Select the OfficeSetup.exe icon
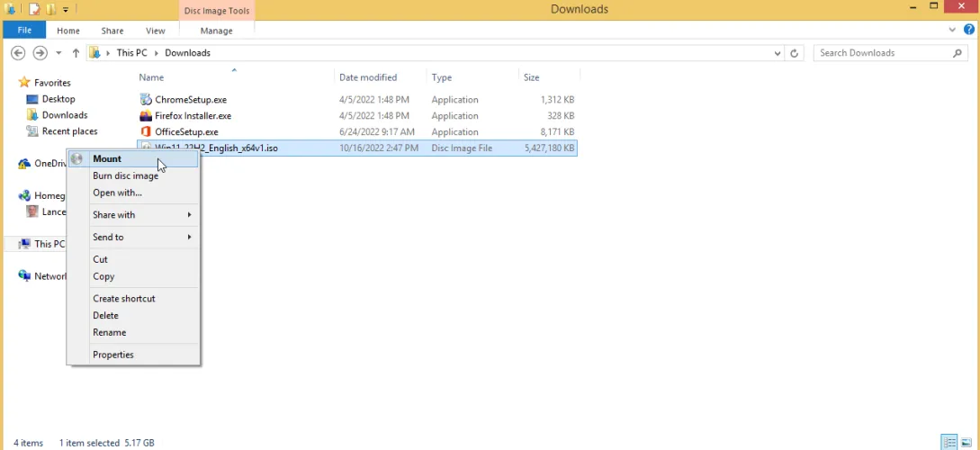980x450 pixels. click(146, 132)
